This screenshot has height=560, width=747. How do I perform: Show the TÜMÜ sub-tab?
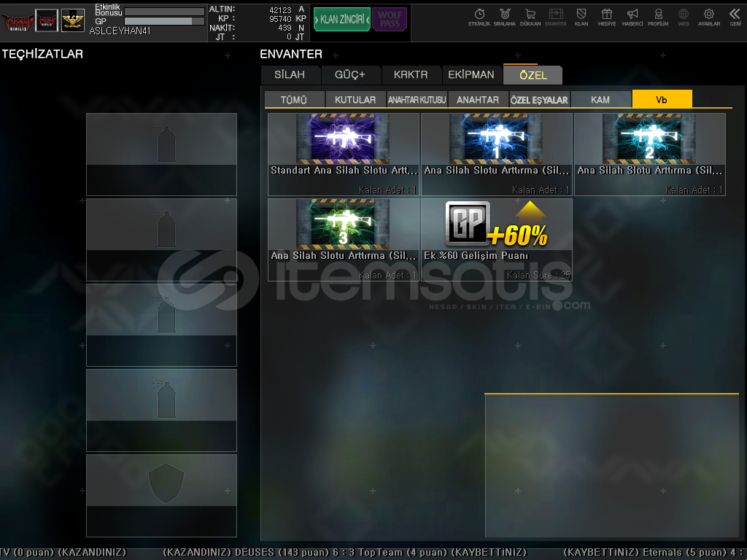294,99
